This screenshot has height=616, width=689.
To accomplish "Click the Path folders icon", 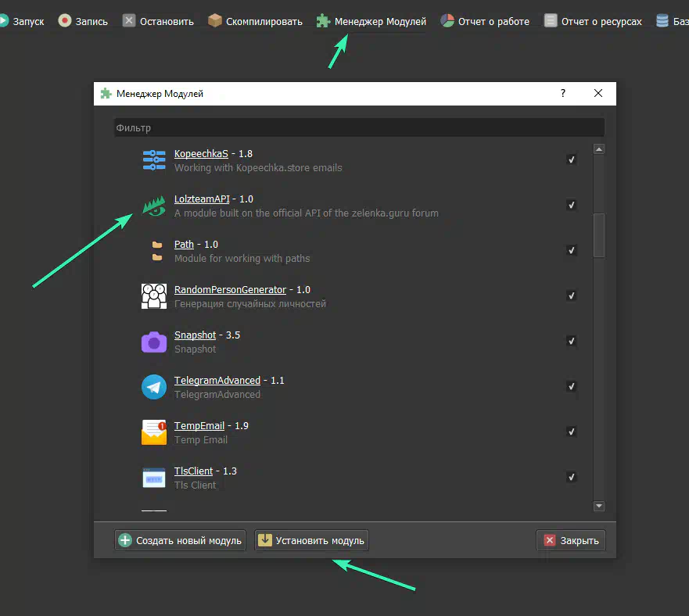I will tap(157, 251).
